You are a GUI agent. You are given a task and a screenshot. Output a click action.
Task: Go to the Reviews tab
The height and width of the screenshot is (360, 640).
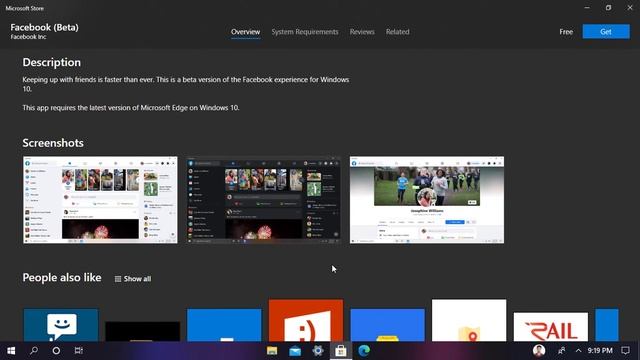(x=362, y=32)
